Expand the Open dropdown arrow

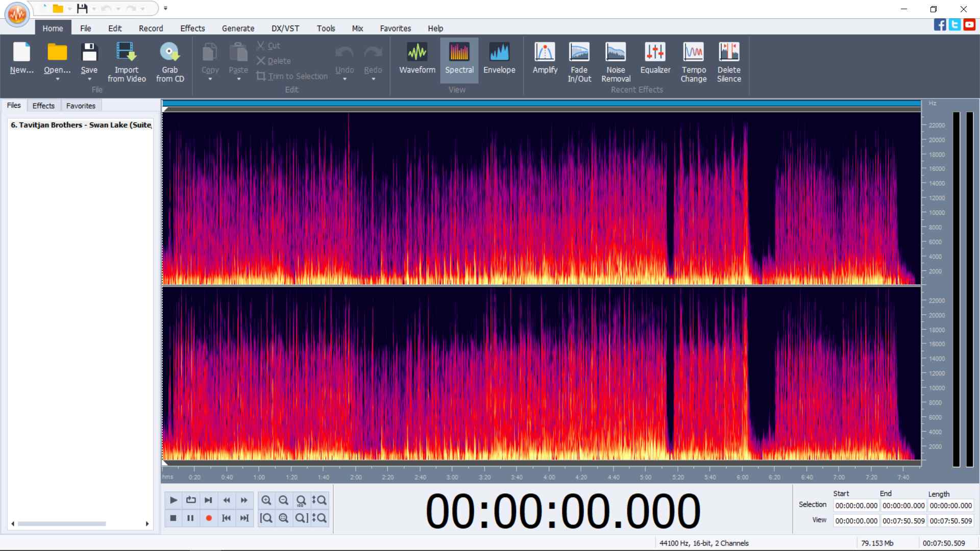pos(57,80)
